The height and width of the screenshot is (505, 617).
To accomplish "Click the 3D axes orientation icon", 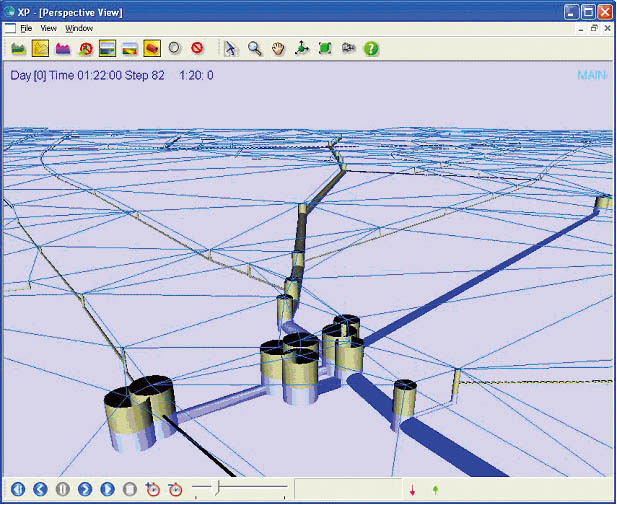I will pyautogui.click(x=302, y=48).
